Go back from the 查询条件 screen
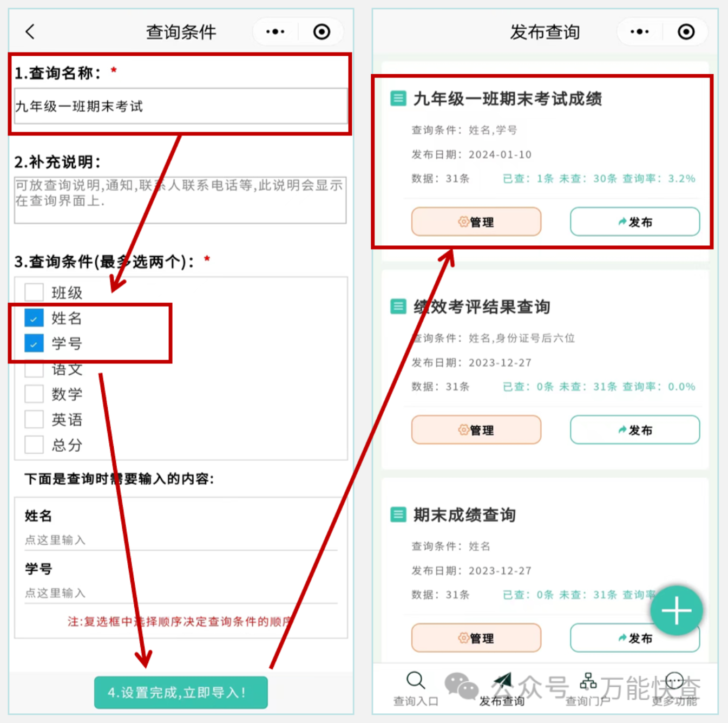This screenshot has height=723, width=728. 30,31
